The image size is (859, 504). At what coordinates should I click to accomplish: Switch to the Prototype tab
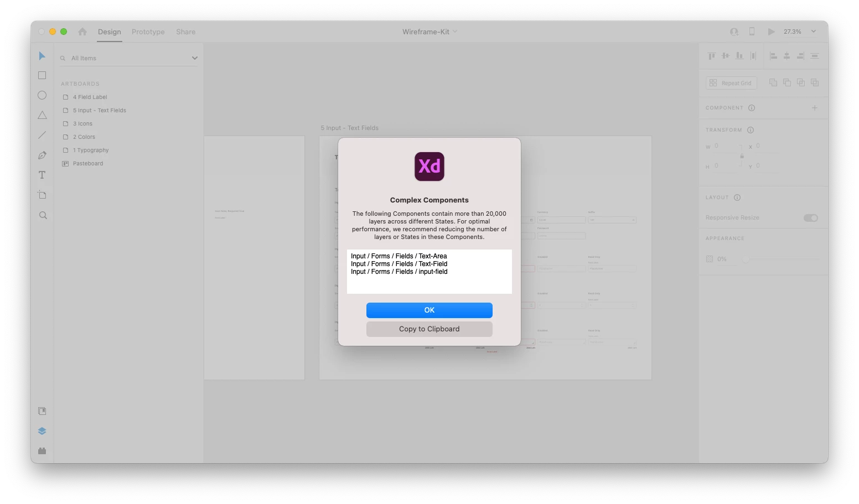148,32
